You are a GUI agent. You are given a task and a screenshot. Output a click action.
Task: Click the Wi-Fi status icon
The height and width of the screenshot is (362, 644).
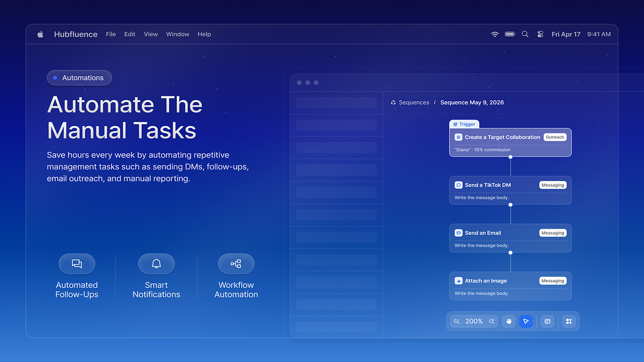pyautogui.click(x=495, y=34)
